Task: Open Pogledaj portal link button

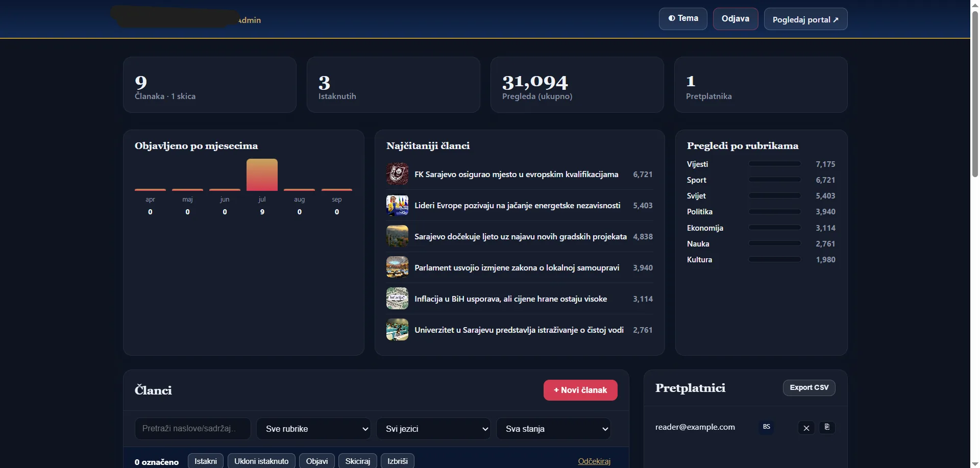Action: click(x=805, y=19)
